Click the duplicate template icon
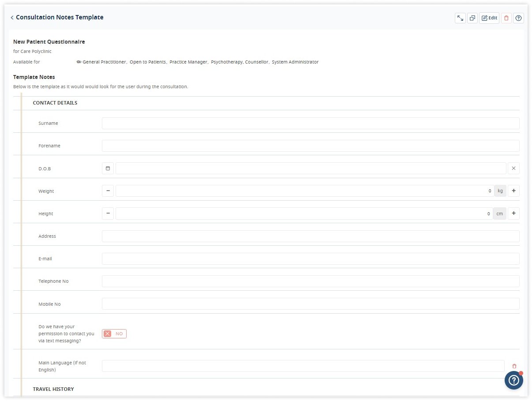532x401 pixels. tap(472, 18)
